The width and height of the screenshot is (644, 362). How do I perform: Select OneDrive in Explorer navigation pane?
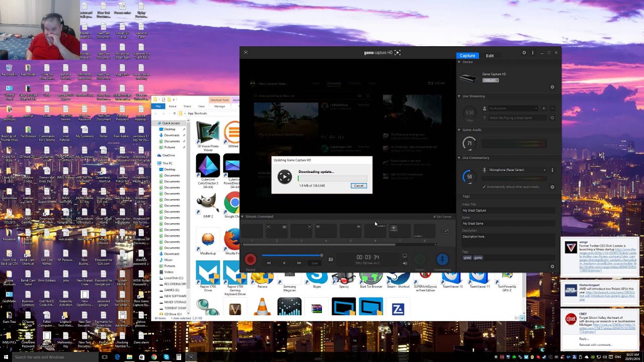tap(169, 155)
